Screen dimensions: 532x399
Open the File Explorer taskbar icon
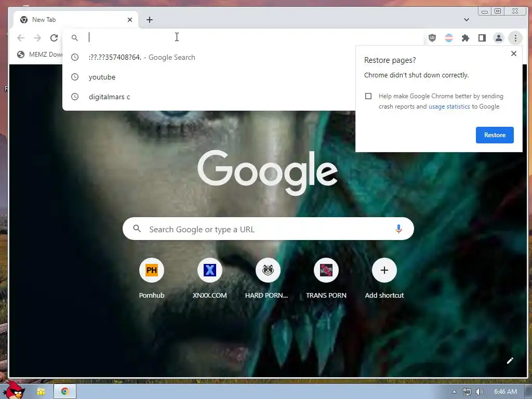[x=41, y=392]
